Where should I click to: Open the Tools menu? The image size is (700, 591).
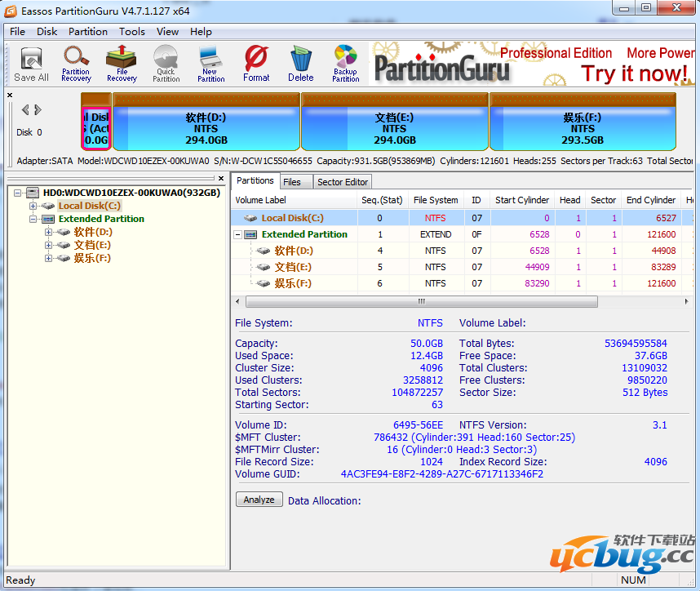131,32
